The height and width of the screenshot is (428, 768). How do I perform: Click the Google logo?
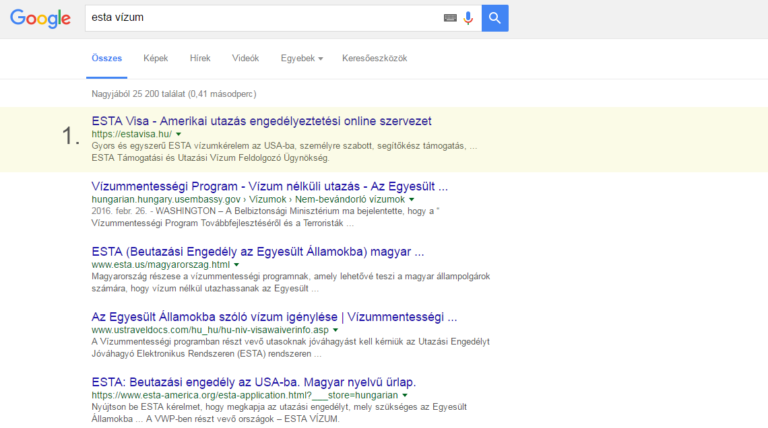coord(40,19)
